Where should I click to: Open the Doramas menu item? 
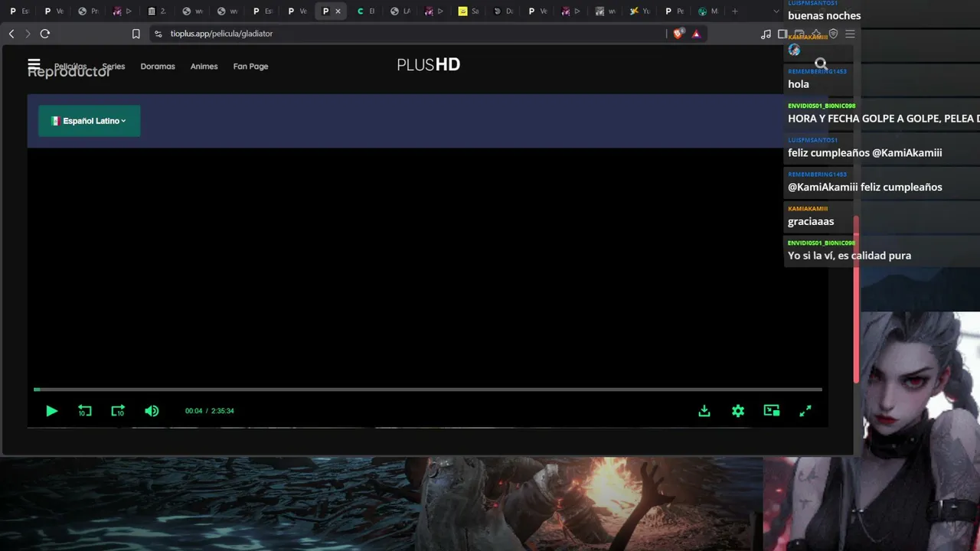coord(158,67)
